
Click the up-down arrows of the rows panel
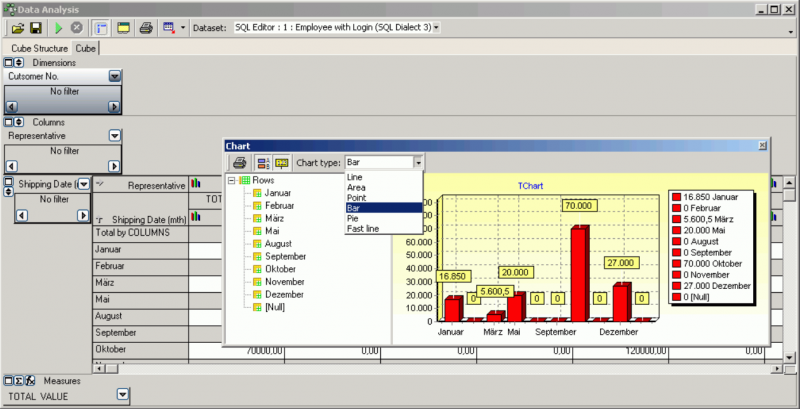[x=8, y=192]
